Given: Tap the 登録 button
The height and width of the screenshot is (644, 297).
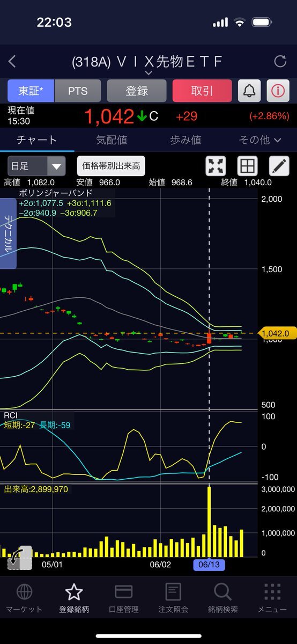Looking at the screenshot, I should click(x=136, y=91).
